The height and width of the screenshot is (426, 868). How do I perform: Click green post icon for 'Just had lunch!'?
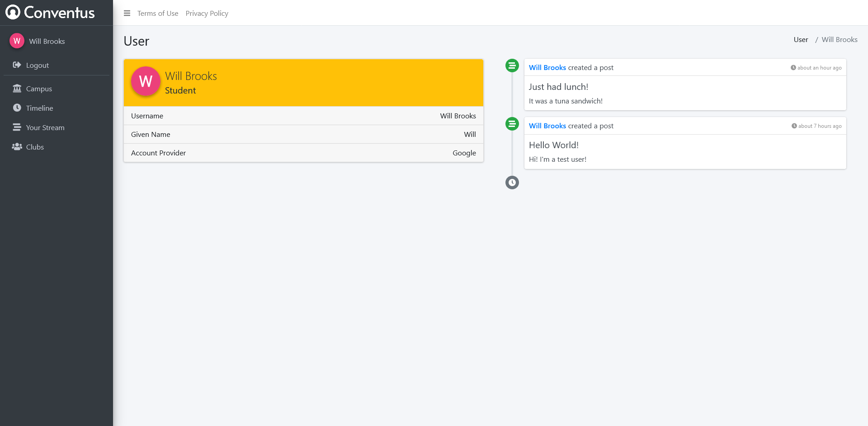coord(512,66)
